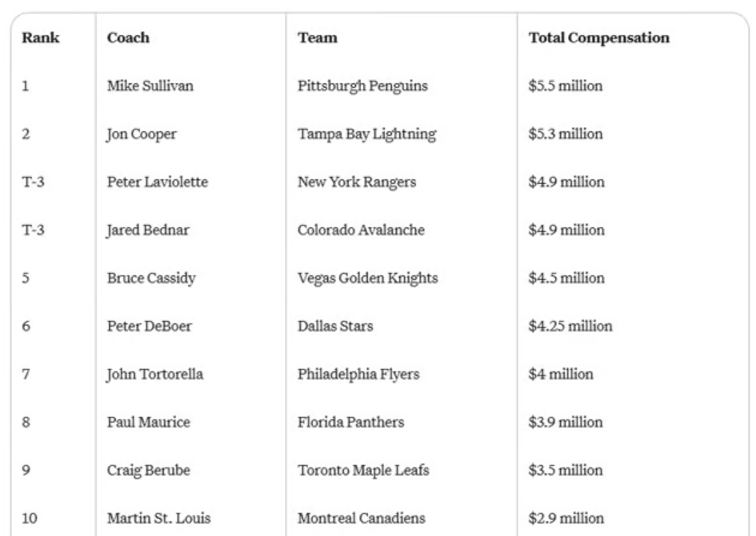
Task: Click the $4.25 million compensation cell
Action: (570, 326)
